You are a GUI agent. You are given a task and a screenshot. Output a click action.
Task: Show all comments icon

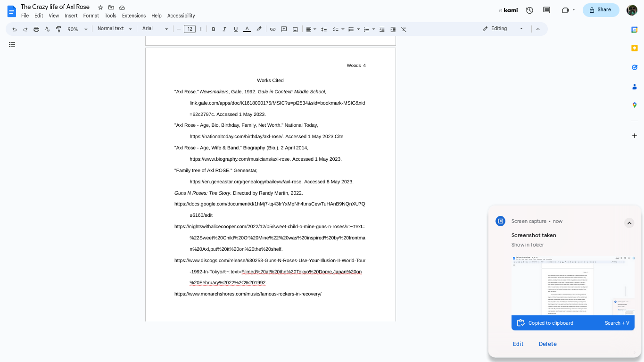(547, 10)
